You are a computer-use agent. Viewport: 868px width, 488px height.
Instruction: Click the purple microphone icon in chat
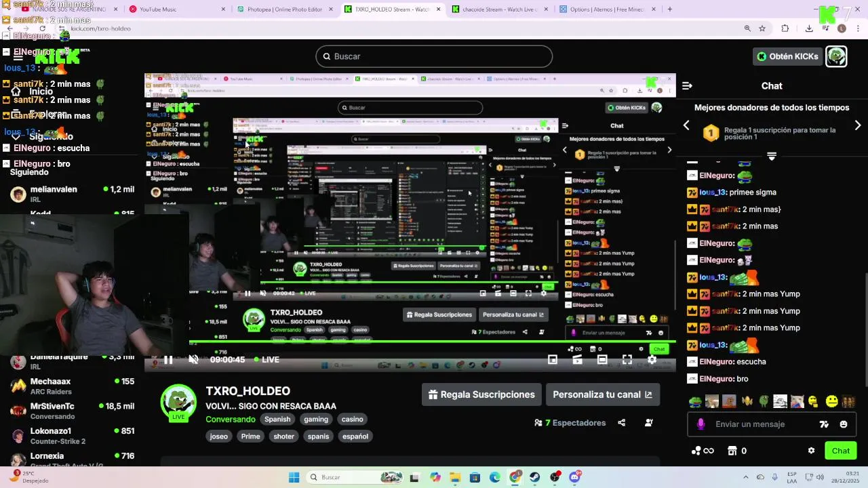coord(701,424)
